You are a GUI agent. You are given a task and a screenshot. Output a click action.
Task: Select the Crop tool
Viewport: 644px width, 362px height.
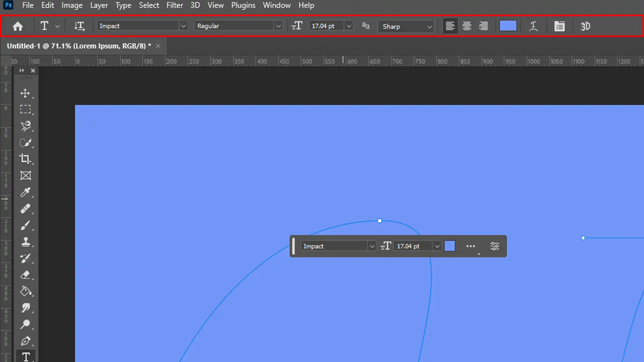26,159
